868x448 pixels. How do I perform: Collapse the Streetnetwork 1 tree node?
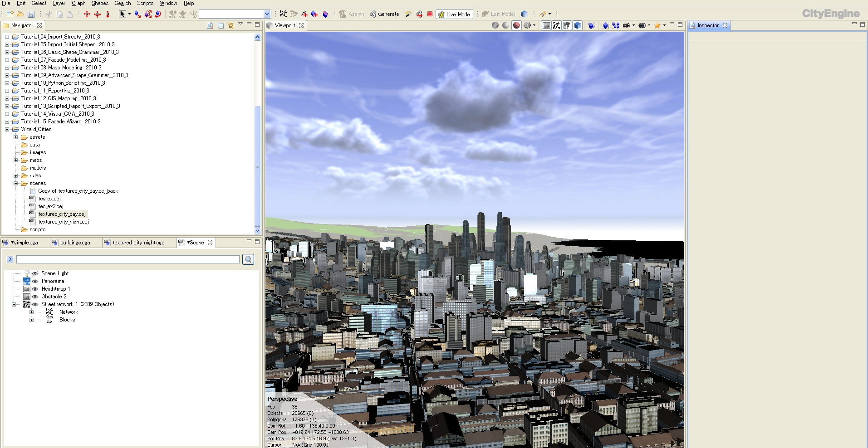[x=14, y=304]
